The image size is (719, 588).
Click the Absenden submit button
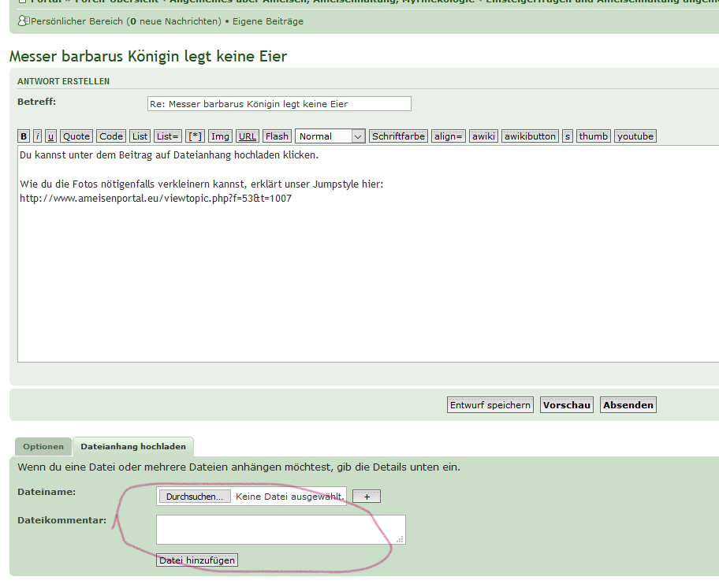pos(628,405)
